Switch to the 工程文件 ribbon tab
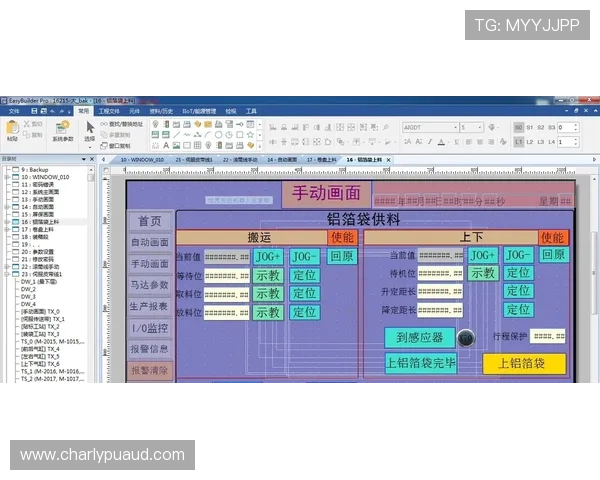This screenshot has height=480, width=600. point(109,111)
